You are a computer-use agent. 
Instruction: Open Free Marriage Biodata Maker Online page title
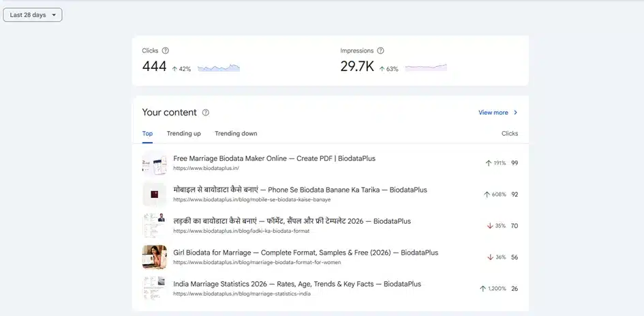[275, 158]
